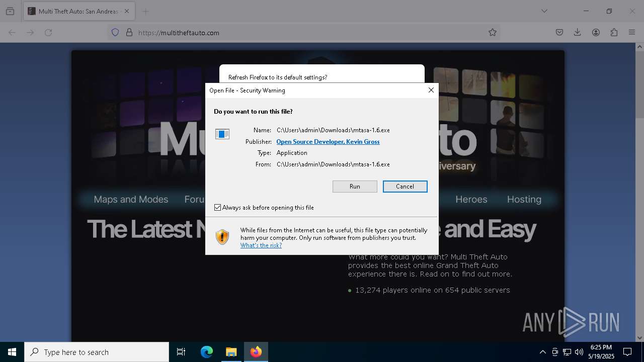Open the Firefox downloads panel
644x362 pixels.
click(578, 32)
